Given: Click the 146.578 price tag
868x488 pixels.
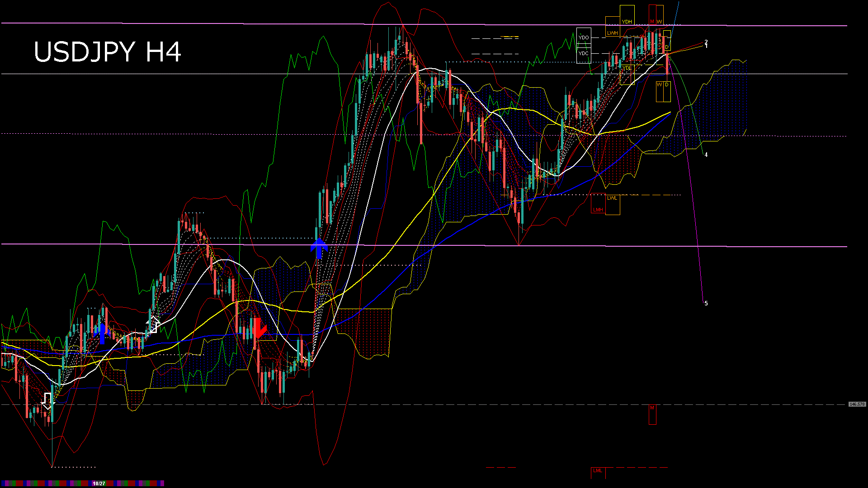Looking at the screenshot, I should [x=857, y=404].
